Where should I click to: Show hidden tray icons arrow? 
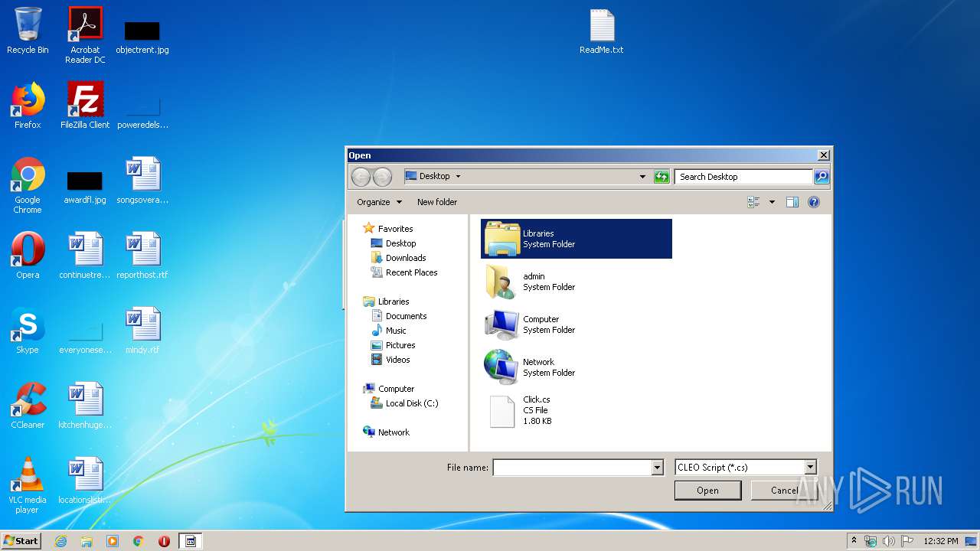pos(854,541)
